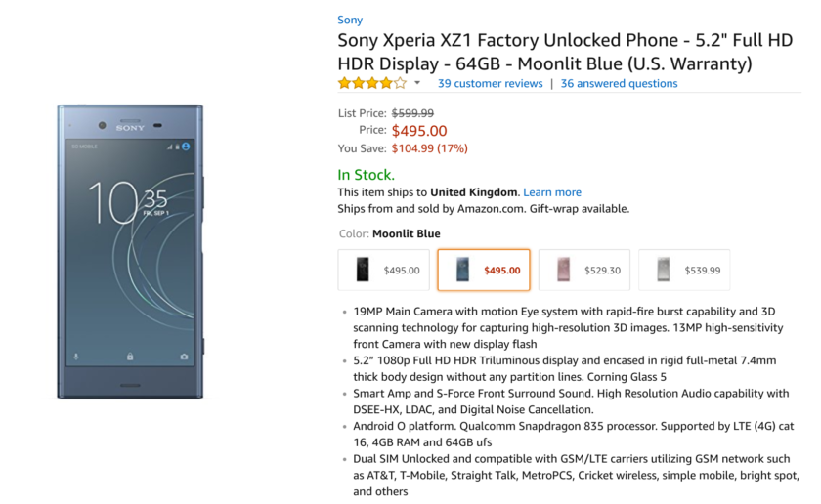Image resolution: width=821 pixels, height=504 pixels.
Task: Choose the silver color option at $539.99
Action: click(x=683, y=271)
